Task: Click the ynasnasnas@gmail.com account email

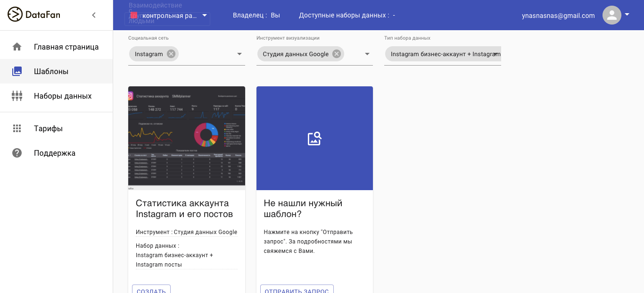Action: tap(558, 16)
